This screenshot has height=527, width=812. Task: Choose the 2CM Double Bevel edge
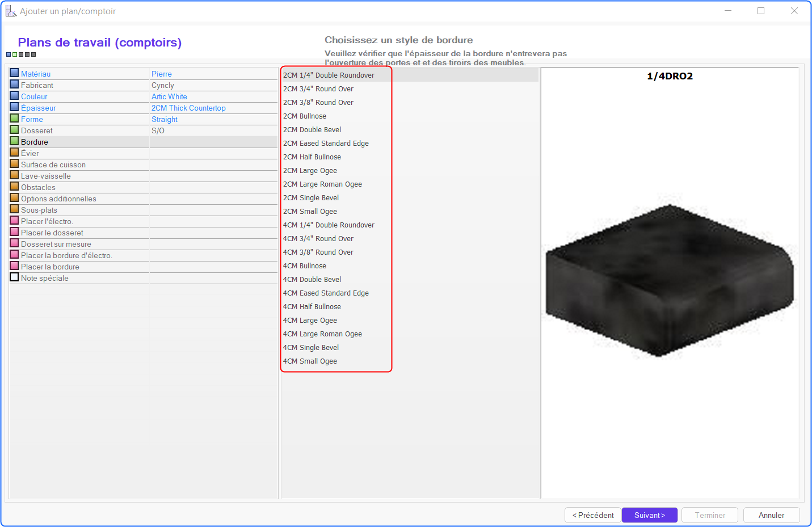312,129
